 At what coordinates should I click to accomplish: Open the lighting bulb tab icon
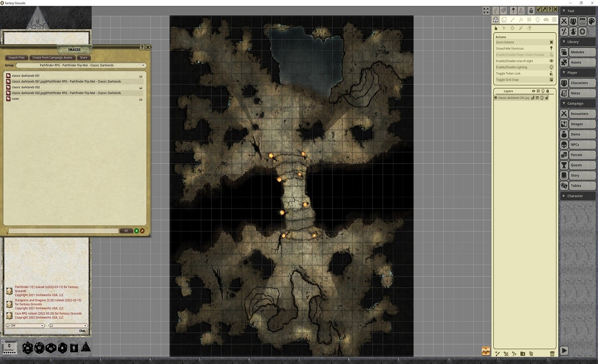[x=538, y=20]
